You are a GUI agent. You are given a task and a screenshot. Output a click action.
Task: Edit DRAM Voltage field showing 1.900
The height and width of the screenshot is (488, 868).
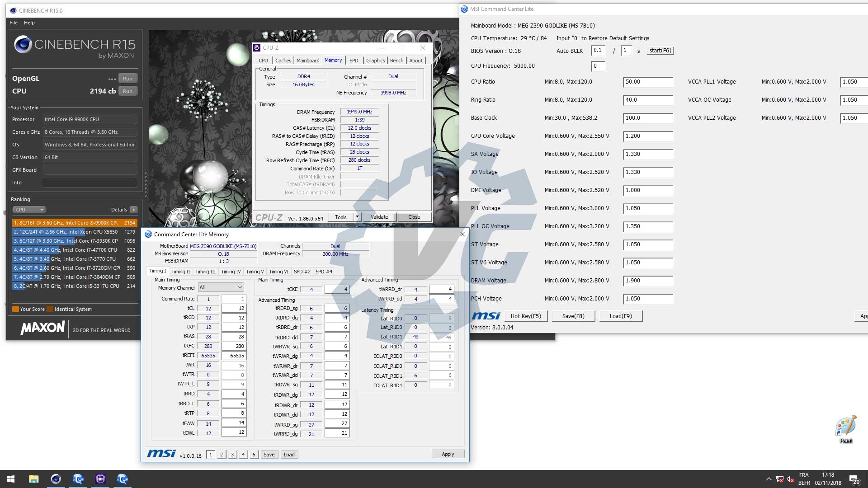pos(648,281)
